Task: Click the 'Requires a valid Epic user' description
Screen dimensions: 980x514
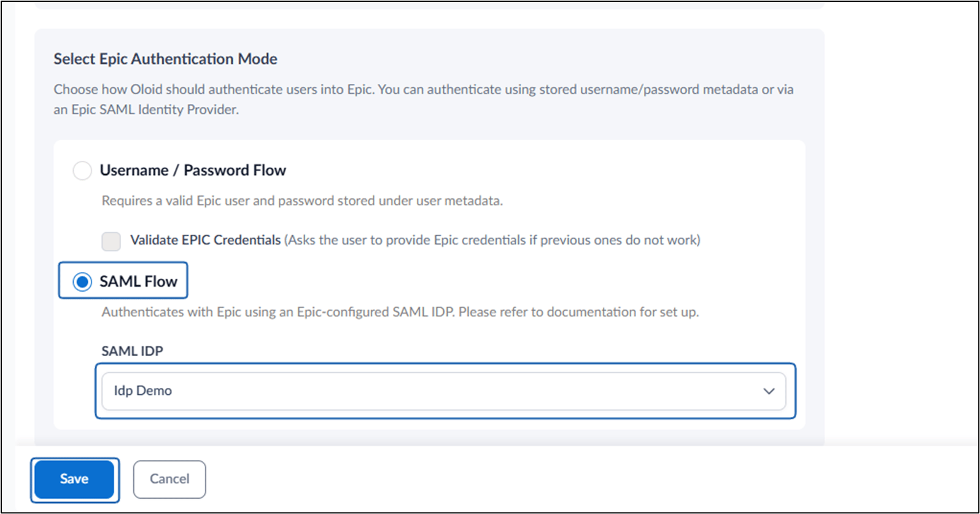Action: (x=302, y=201)
